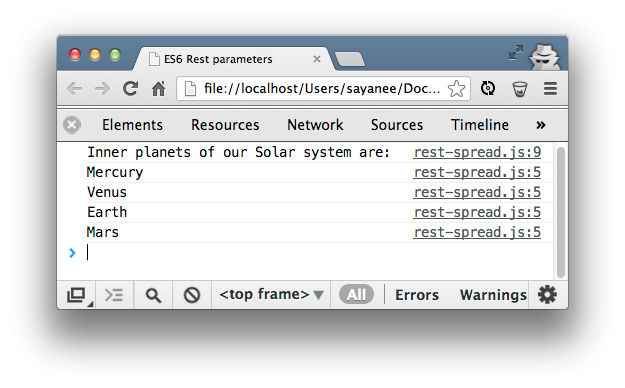Close DevTools with the X icon

(72, 125)
